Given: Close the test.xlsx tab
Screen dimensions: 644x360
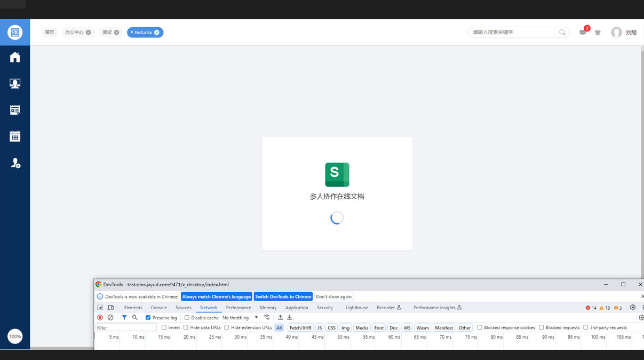Looking at the screenshot, I should click(x=157, y=33).
